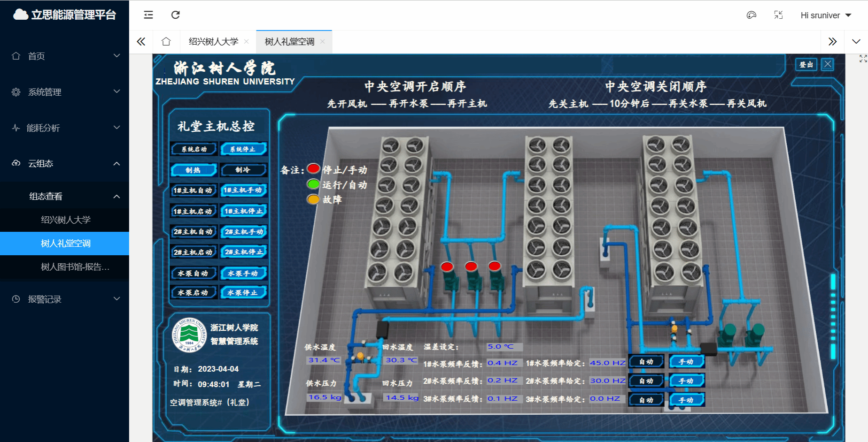Click the tabs left double-arrow icon
The image size is (868, 442).
click(141, 42)
